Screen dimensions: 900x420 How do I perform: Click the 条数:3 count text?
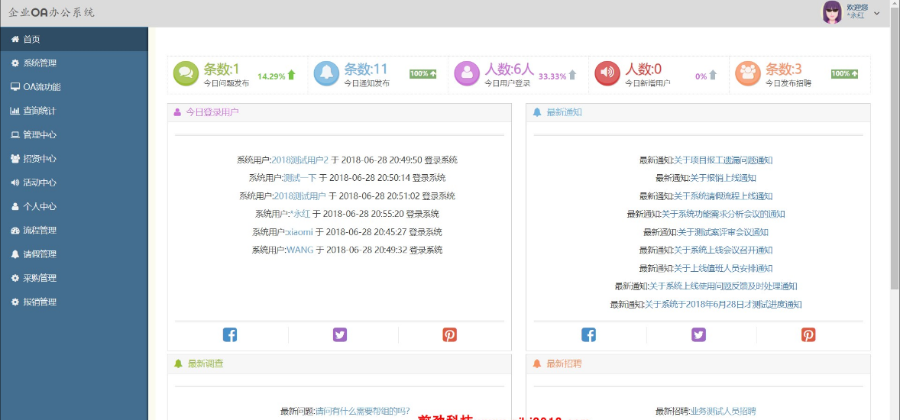tap(784, 69)
